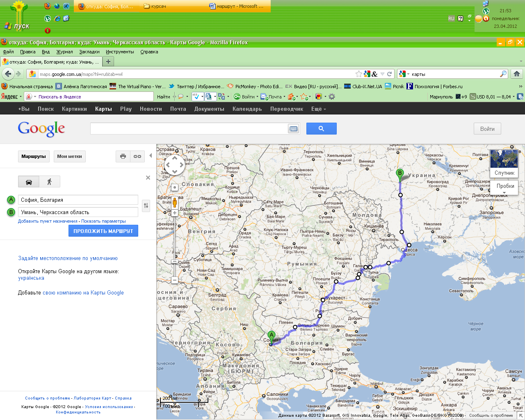Open Ещё dropdown in Google bar
The height and width of the screenshot is (420, 525).
click(x=318, y=109)
